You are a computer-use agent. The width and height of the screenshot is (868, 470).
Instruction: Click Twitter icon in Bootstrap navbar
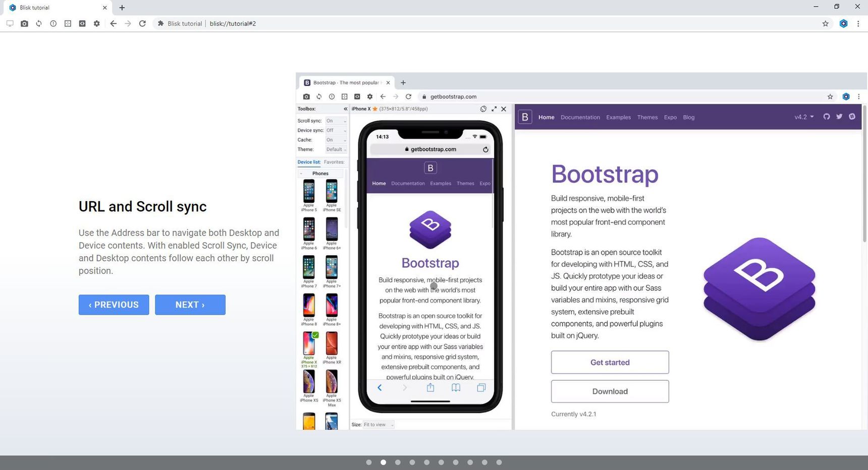point(839,116)
